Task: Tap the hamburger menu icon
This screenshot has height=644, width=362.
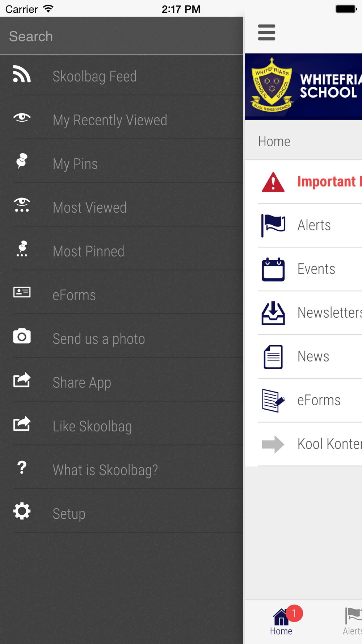Action: click(266, 32)
